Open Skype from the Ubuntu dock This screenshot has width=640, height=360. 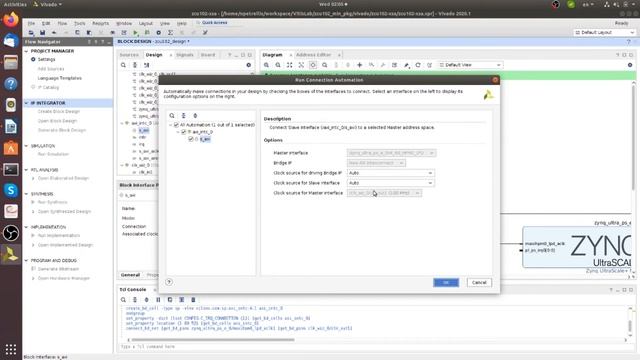[x=11, y=190]
